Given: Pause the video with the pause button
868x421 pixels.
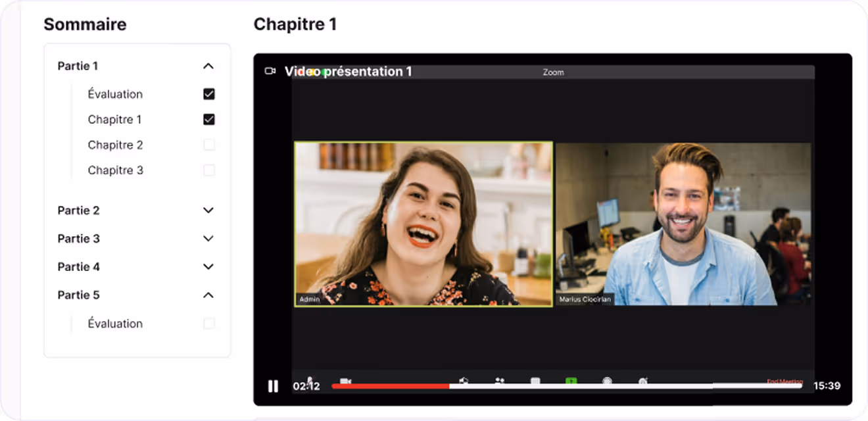Looking at the screenshot, I should pos(273,386).
